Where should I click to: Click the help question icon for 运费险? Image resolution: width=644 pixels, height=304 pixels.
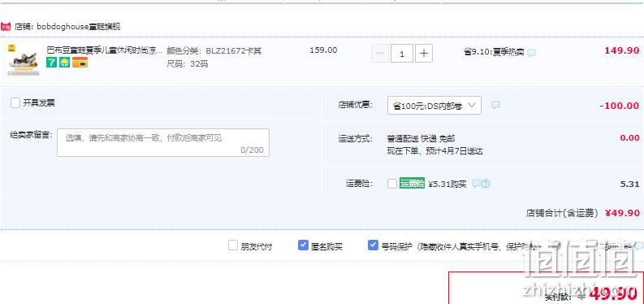coord(486,184)
